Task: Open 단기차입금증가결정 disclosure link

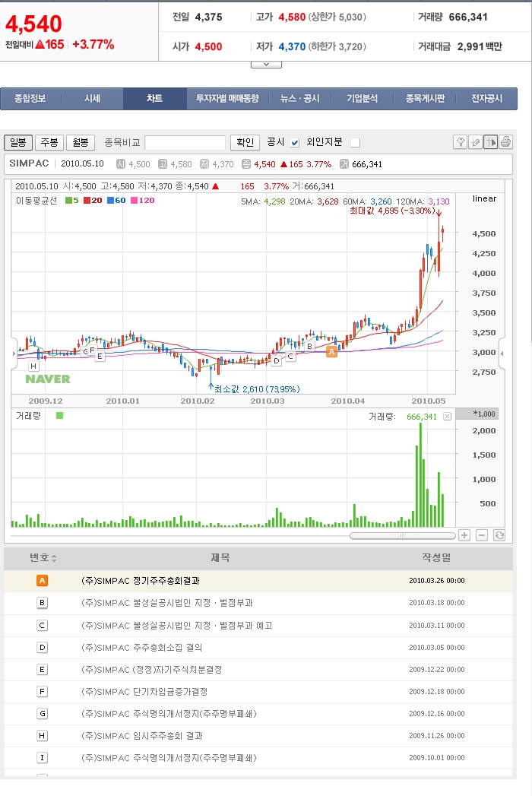Action: tap(144, 691)
